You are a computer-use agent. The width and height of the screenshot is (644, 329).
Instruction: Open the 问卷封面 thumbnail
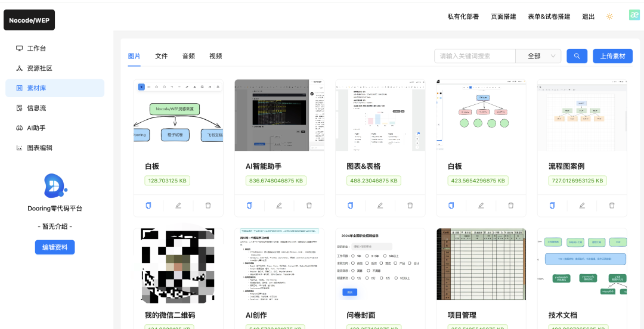point(380,264)
